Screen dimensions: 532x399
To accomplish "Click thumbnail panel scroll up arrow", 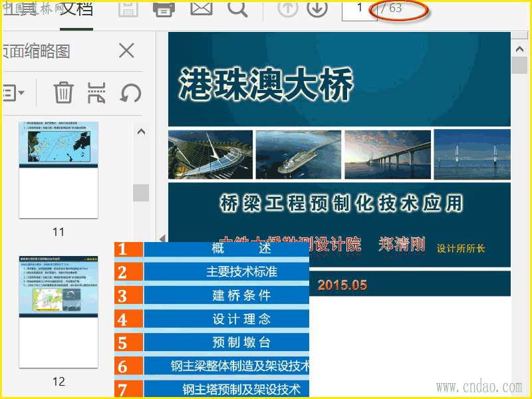I will click(x=141, y=132).
